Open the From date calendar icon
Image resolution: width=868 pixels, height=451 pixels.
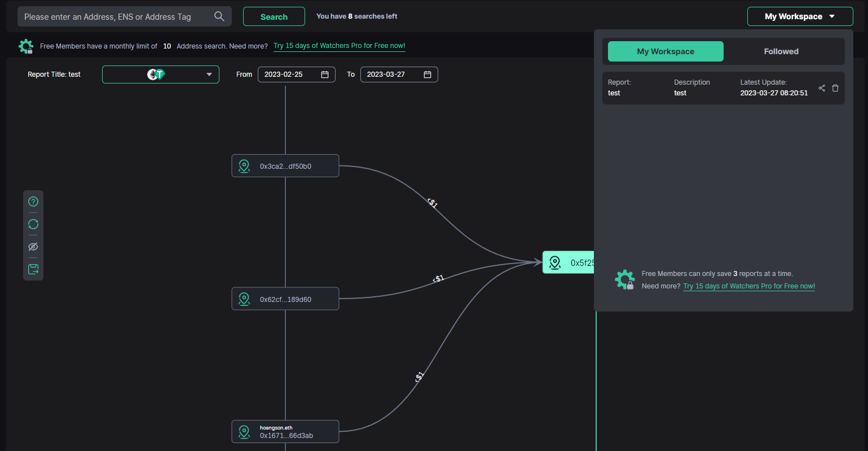(x=325, y=75)
